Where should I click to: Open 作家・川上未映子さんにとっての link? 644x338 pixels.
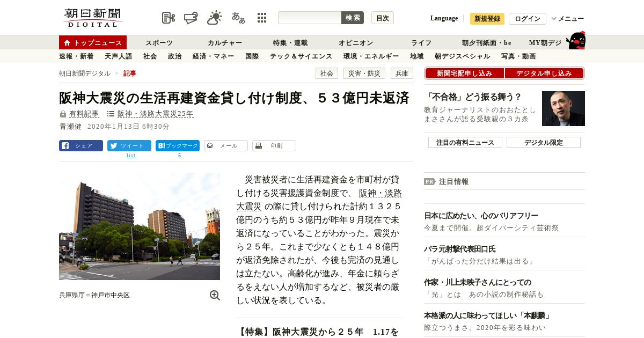point(478,282)
